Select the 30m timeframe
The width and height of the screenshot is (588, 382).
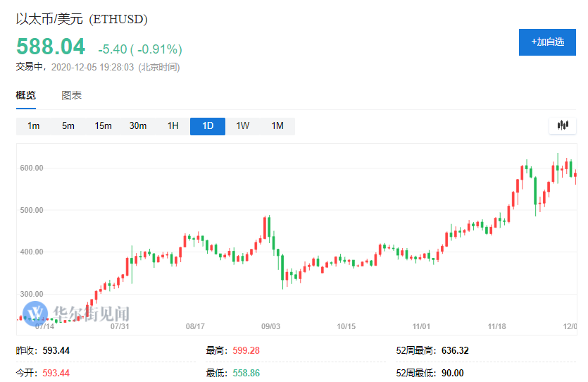(138, 126)
